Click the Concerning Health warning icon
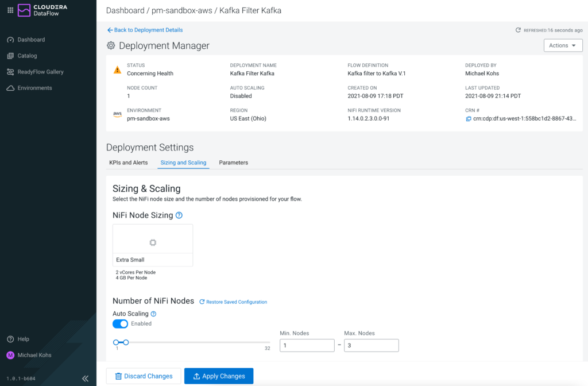The width and height of the screenshot is (588, 386). [117, 70]
